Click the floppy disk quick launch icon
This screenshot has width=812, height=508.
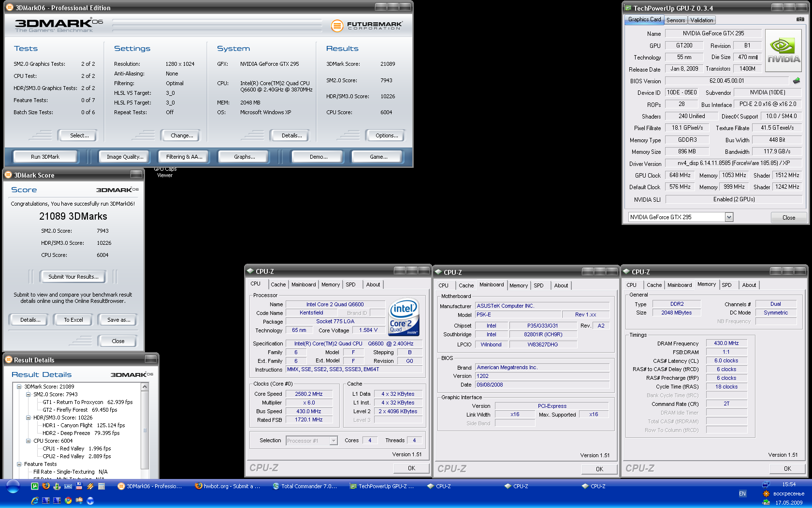pyautogui.click(x=79, y=486)
